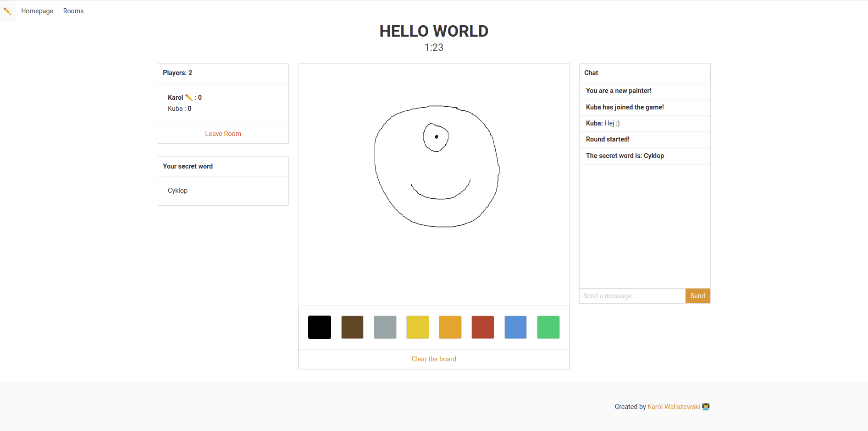Viewport: 868px width, 431px height.
Task: Choose the gray color swatch
Action: pos(385,327)
